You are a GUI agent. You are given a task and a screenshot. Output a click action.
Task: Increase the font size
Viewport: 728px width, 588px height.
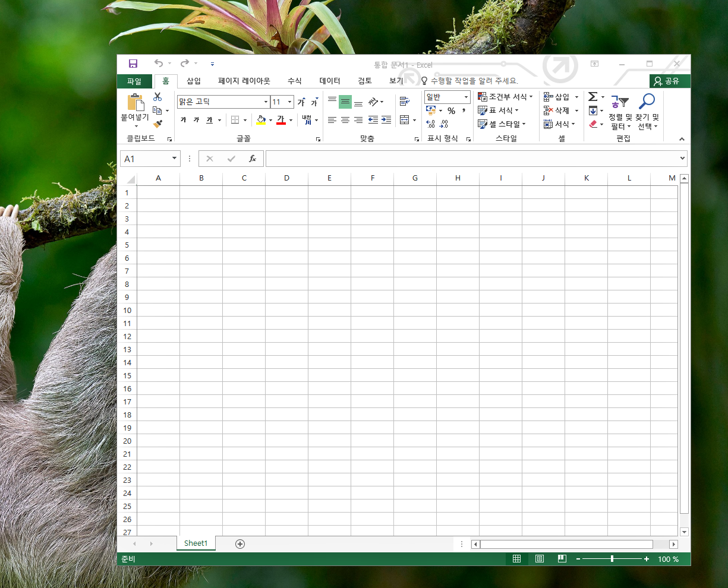pyautogui.click(x=301, y=102)
